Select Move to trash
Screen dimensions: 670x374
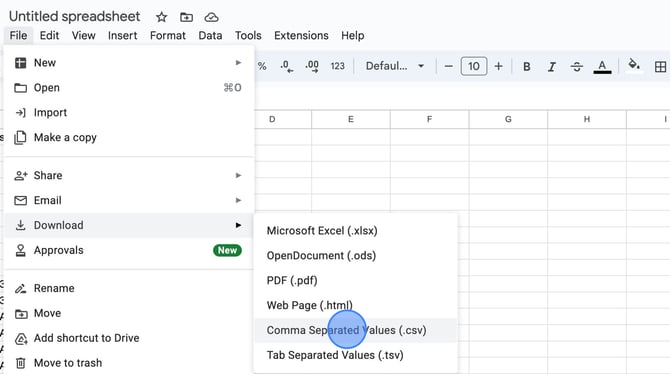pyautogui.click(x=129, y=362)
